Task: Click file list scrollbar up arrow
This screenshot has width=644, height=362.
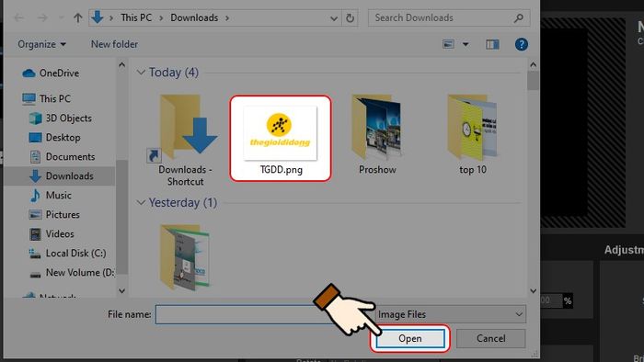Action: coord(533,65)
